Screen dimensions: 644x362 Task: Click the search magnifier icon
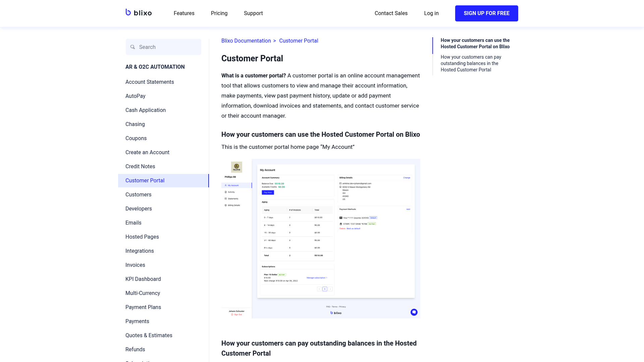pyautogui.click(x=133, y=47)
